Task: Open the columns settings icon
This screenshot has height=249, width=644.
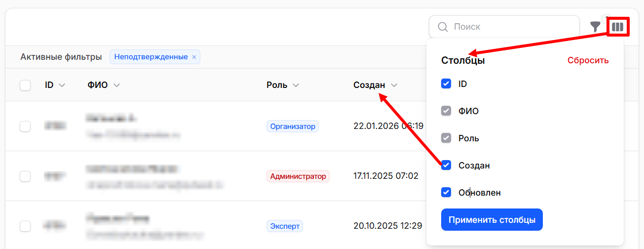Action: 617,27
